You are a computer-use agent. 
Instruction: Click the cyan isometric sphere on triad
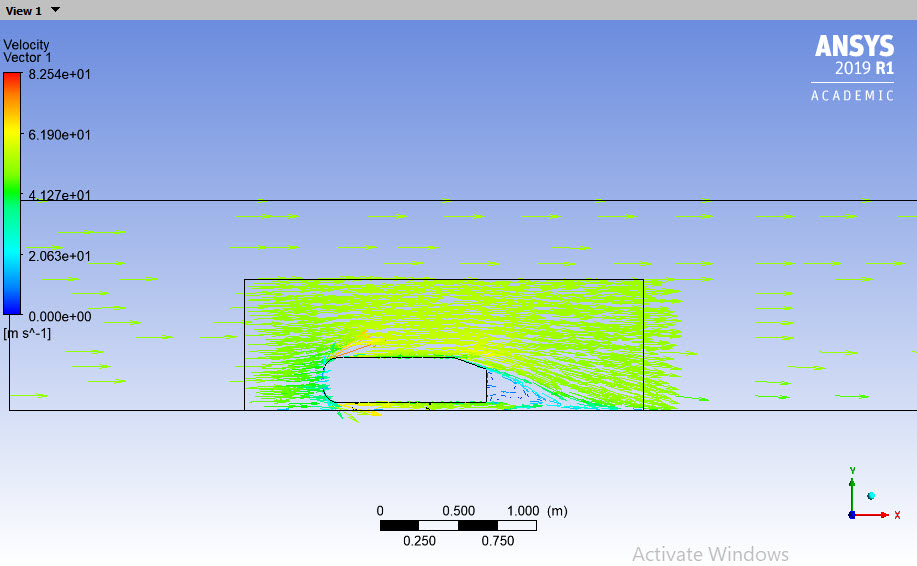[x=871, y=496]
